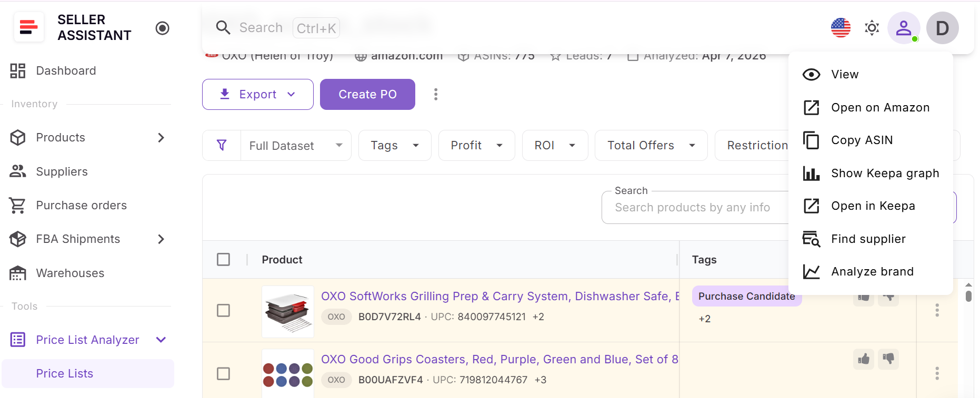Image resolution: width=980 pixels, height=398 pixels.
Task: Choose Analyze brand menu item
Action: coord(871,272)
